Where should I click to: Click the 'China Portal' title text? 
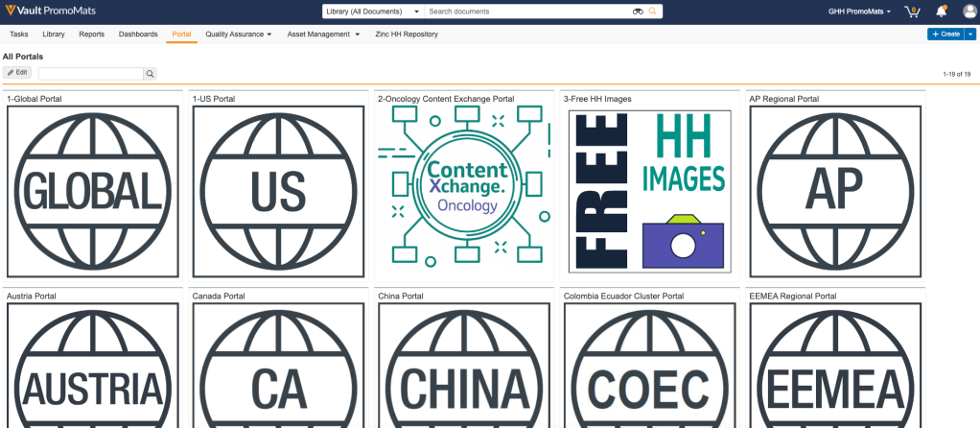pos(401,296)
